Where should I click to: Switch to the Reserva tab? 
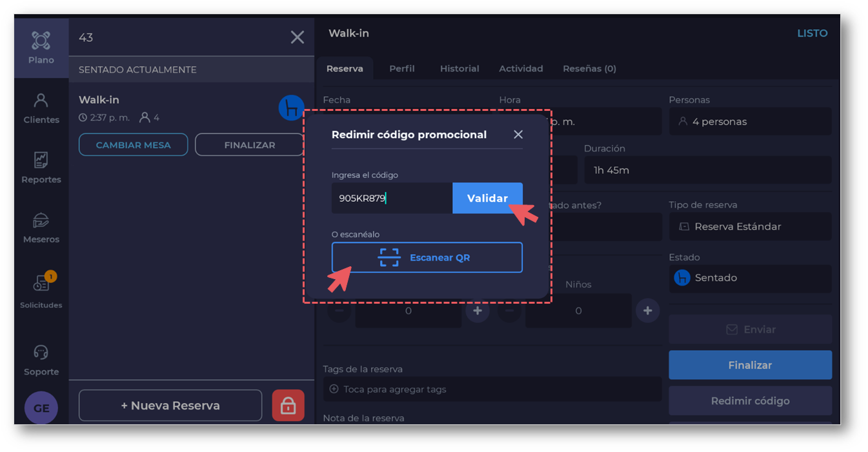(345, 68)
